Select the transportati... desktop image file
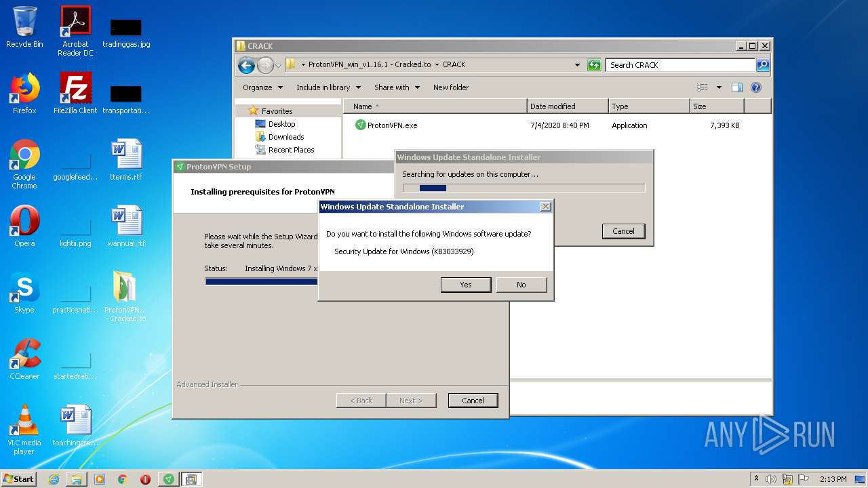 (126, 99)
